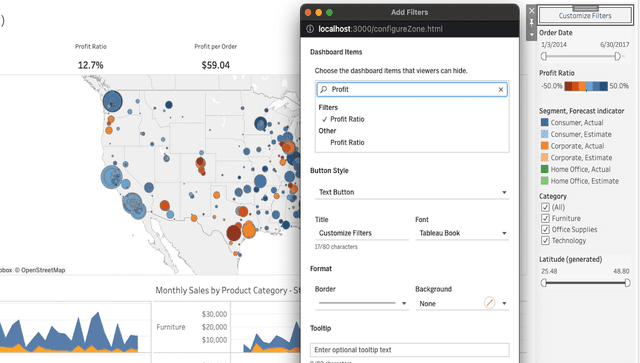Viewport: 640px width, 363px height.
Task: Click the no-color background swatch icon
Action: coord(489,303)
